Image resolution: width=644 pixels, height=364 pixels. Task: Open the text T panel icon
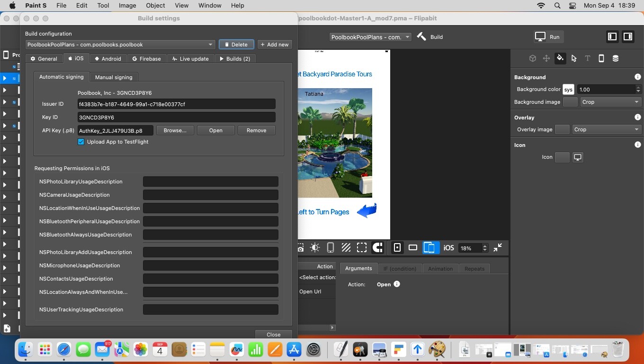click(588, 58)
